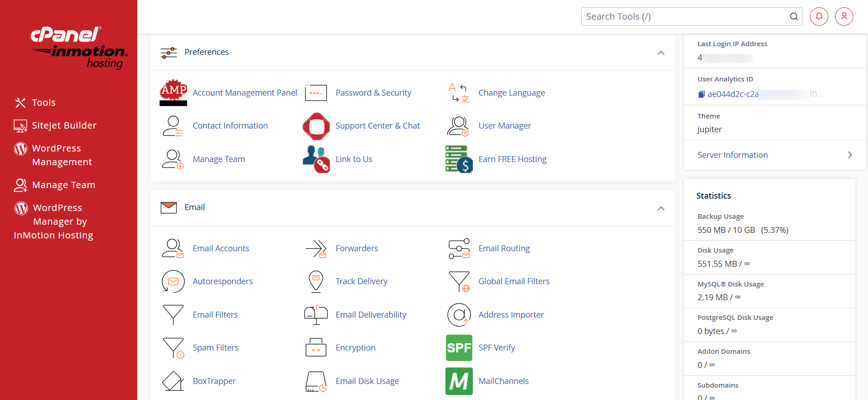Open the Email Accounts link
868x400 pixels.
[x=221, y=249]
